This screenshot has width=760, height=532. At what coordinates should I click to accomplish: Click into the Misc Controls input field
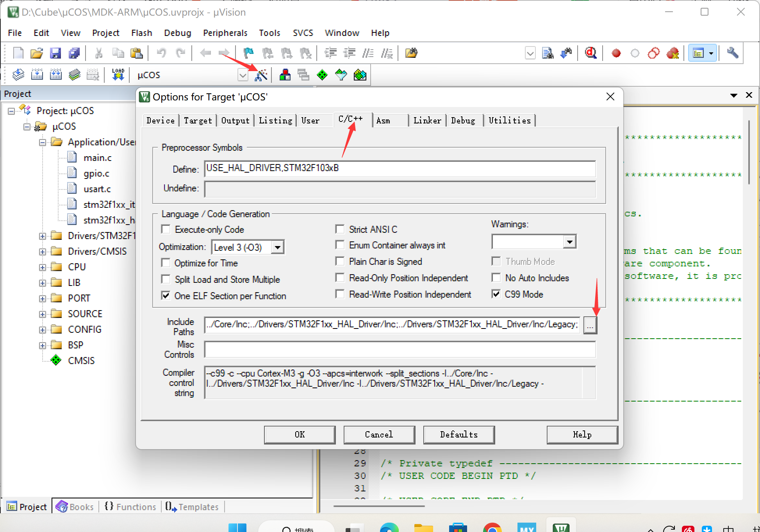tap(400, 349)
